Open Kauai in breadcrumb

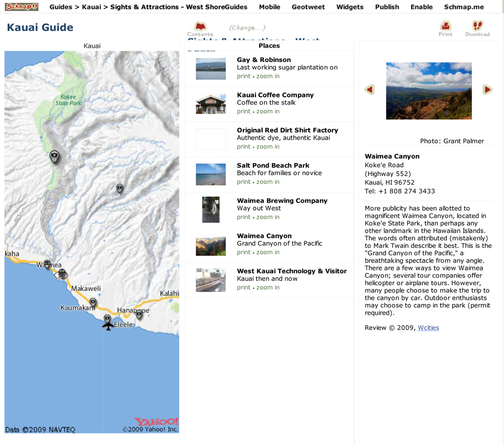(91, 7)
